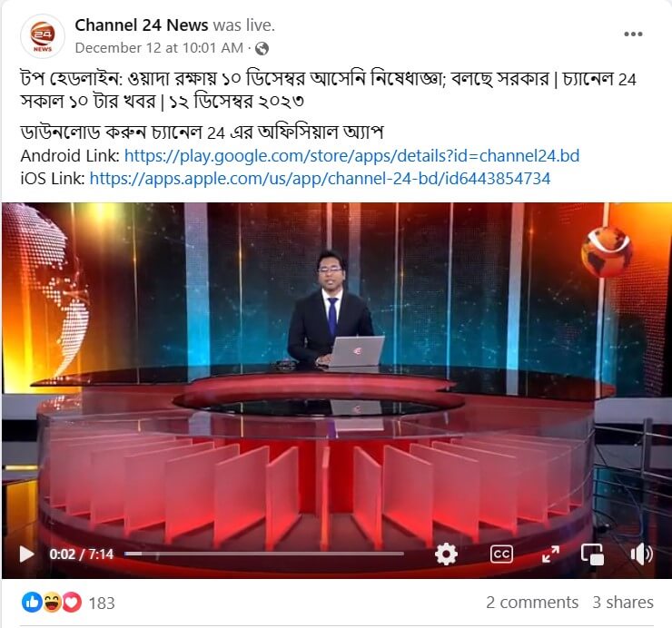Toggle closed captions CC button
Screen dimensions: 672x628
(x=501, y=554)
